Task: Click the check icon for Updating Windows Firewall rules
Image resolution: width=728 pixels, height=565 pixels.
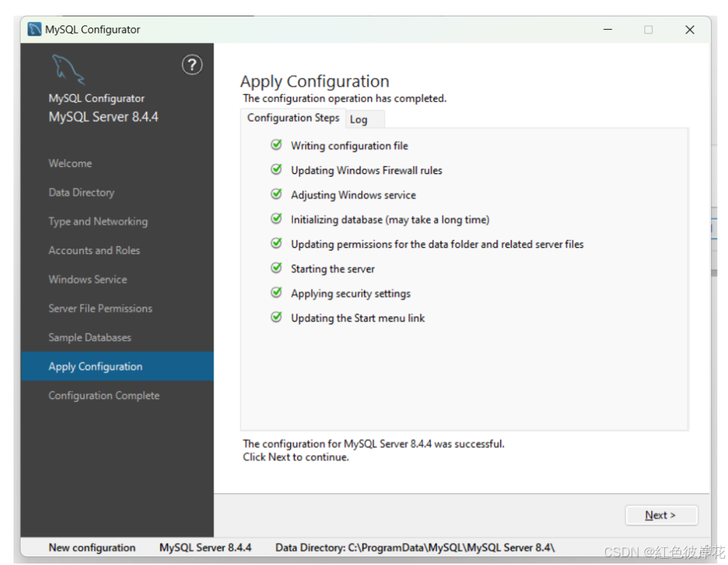Action: pos(276,170)
